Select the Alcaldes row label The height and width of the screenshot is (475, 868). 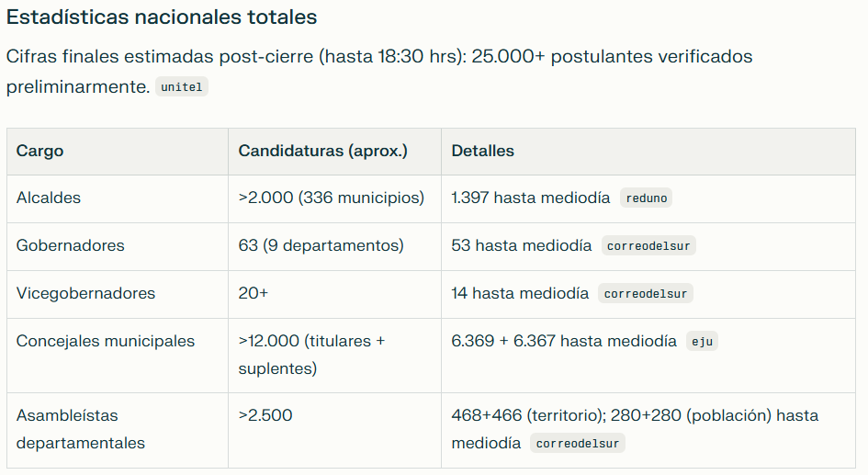[49, 198]
